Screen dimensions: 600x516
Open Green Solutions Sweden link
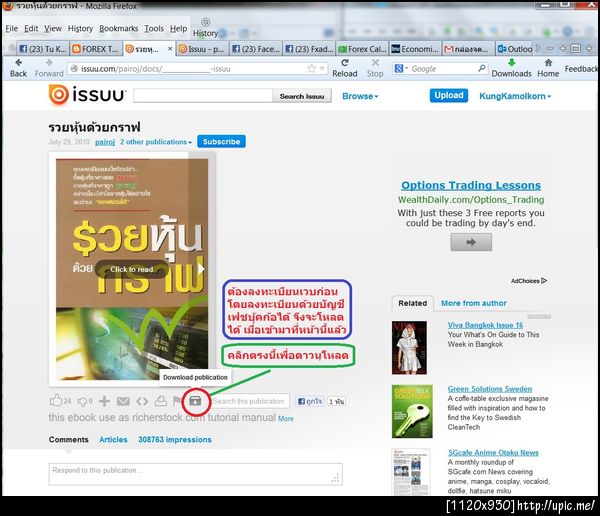490,389
